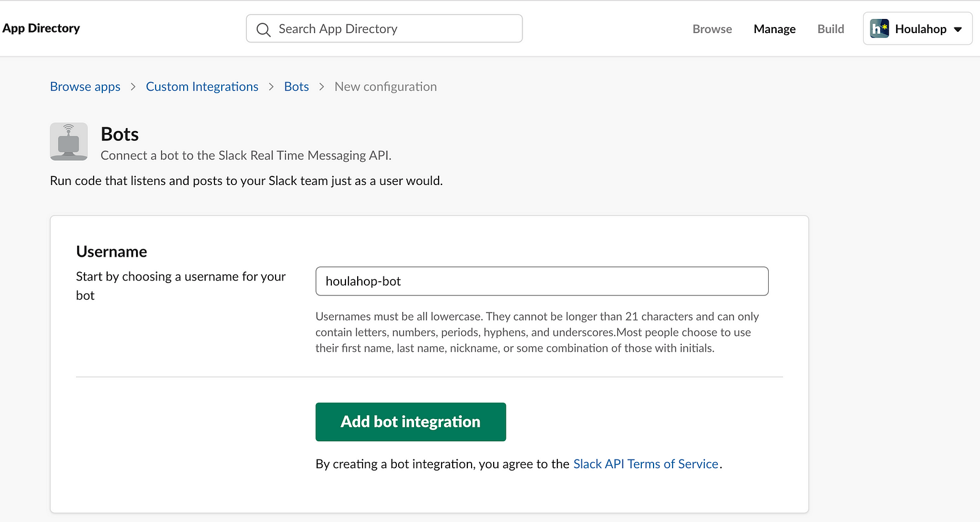This screenshot has height=522, width=980.
Task: Click 'Start by choosing a username' label
Action: (x=181, y=286)
